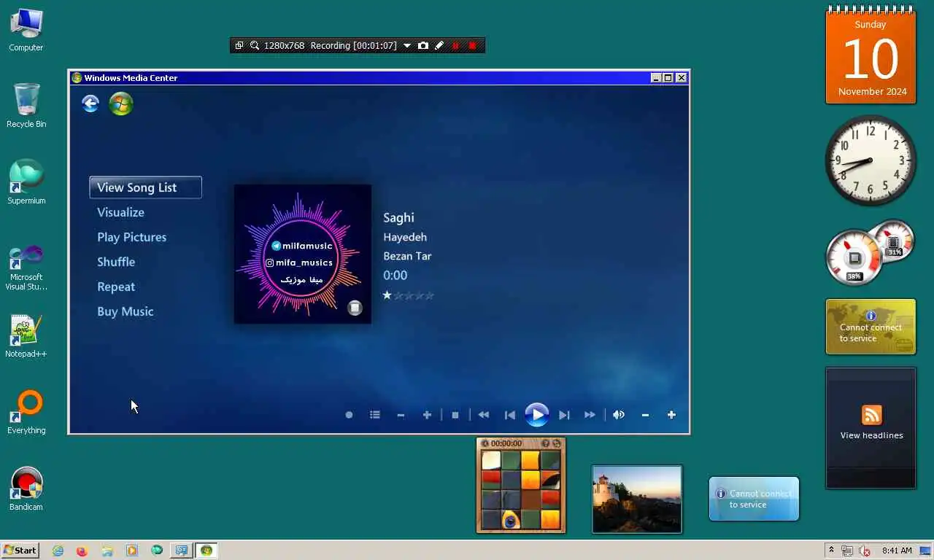
Task: Launch Internet Explorer from taskbar
Action: (58, 551)
